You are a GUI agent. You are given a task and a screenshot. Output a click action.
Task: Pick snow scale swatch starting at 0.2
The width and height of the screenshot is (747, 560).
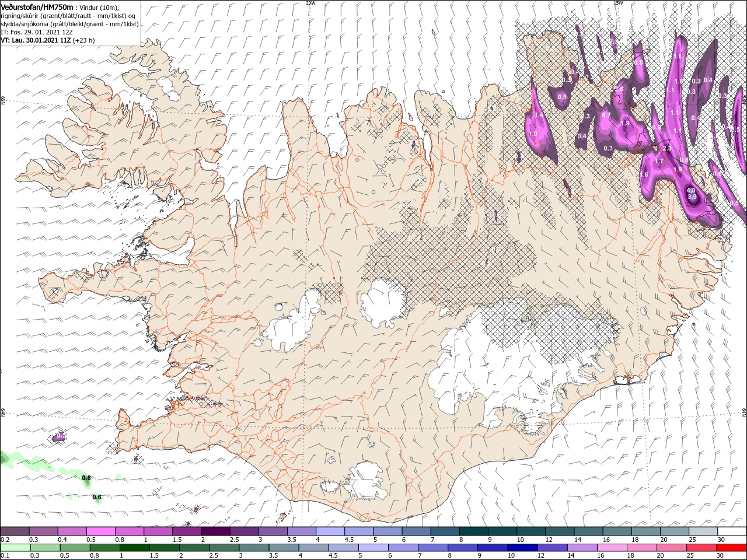click(x=15, y=531)
